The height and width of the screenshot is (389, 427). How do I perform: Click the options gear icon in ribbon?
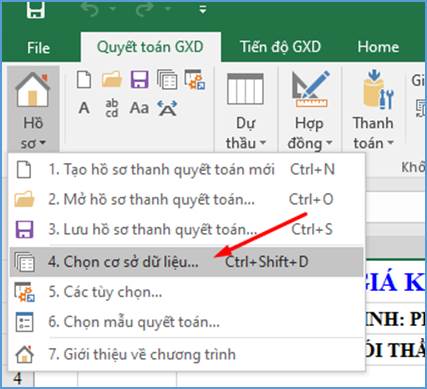click(x=195, y=80)
